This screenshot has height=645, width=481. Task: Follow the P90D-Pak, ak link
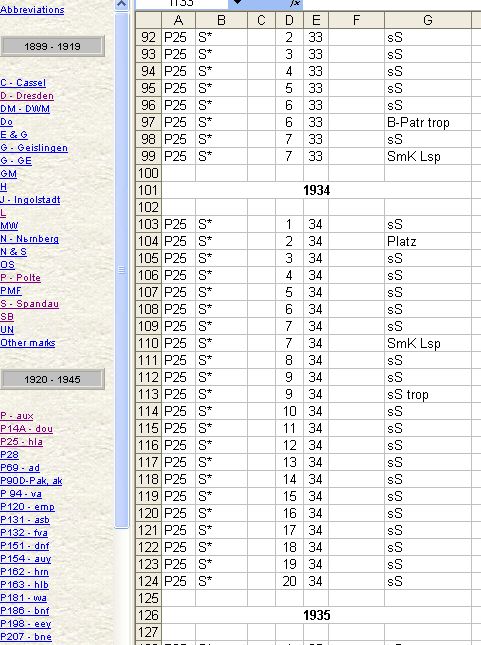(31, 481)
